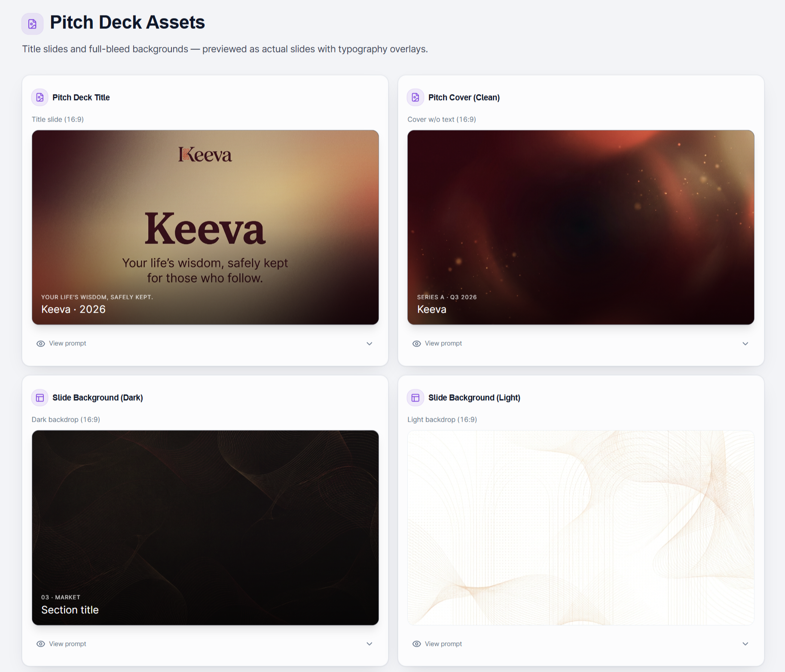Image resolution: width=785 pixels, height=672 pixels.
Task: Open View prompt for Pitch Cover (Clean)
Action: pos(443,344)
